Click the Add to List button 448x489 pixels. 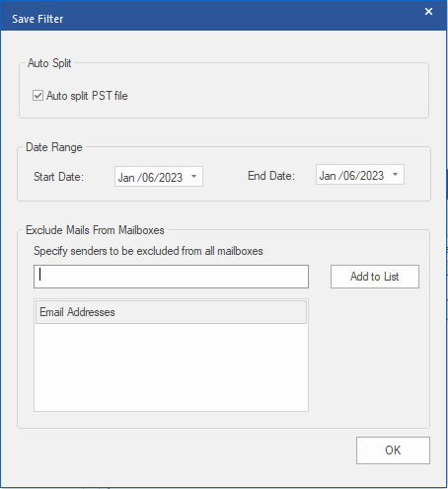tap(375, 277)
